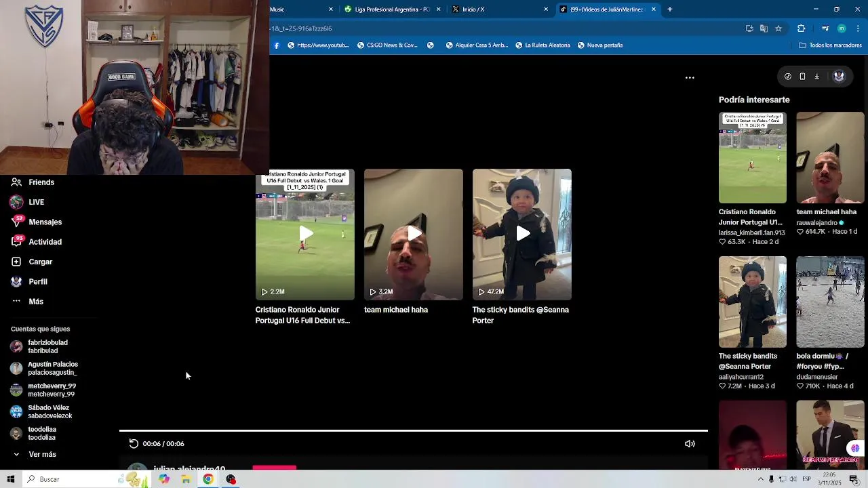Open Windows Start menu
This screenshot has height=488, width=868.
coord(11,479)
